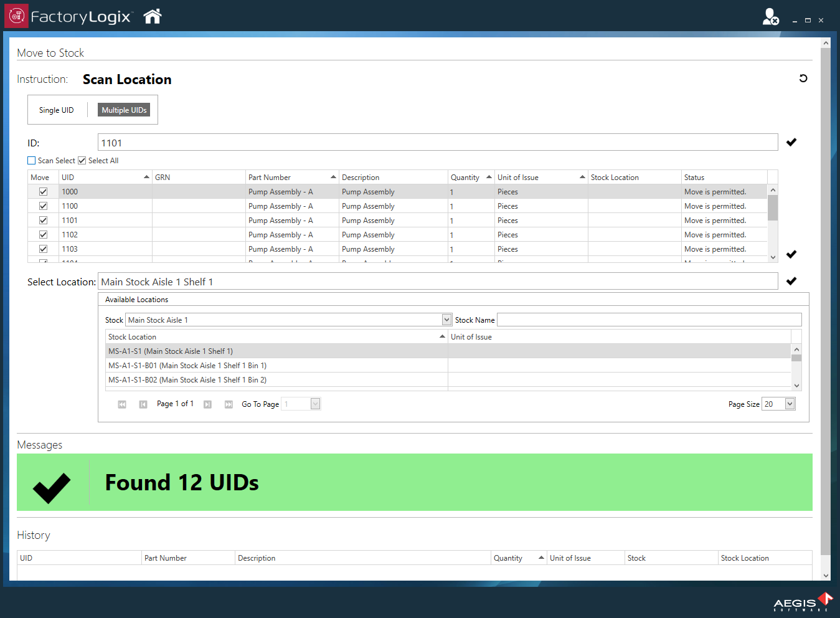The image size is (840, 618).
Task: Uncheck the Move checkbox for UID 1102
Action: [43, 234]
